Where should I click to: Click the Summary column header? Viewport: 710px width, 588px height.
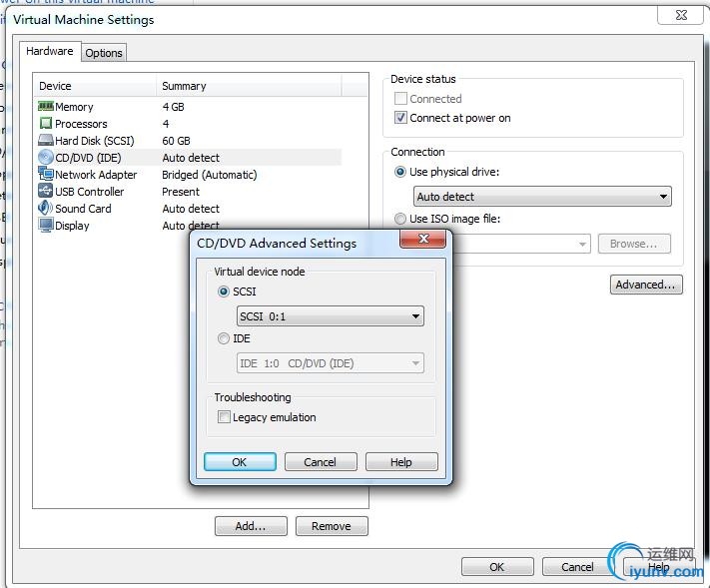[249, 86]
